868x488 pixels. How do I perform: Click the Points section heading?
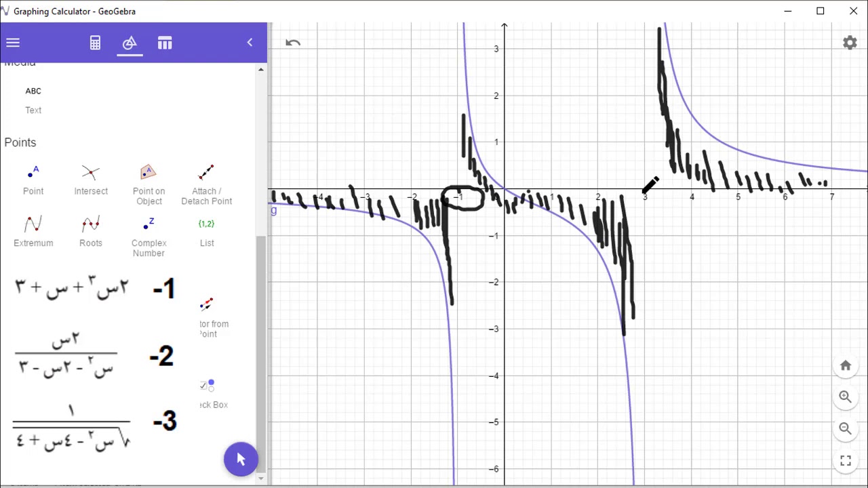click(x=20, y=142)
